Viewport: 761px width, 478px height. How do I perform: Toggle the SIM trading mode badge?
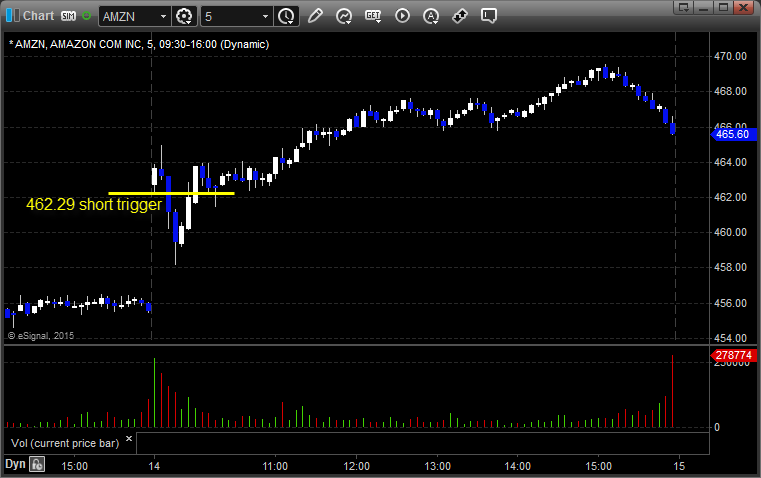tap(68, 16)
